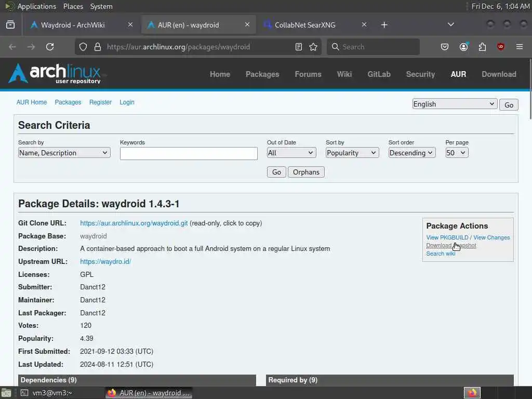
Task: Click the clock Fri Dec 6 display
Action: coord(501,6)
